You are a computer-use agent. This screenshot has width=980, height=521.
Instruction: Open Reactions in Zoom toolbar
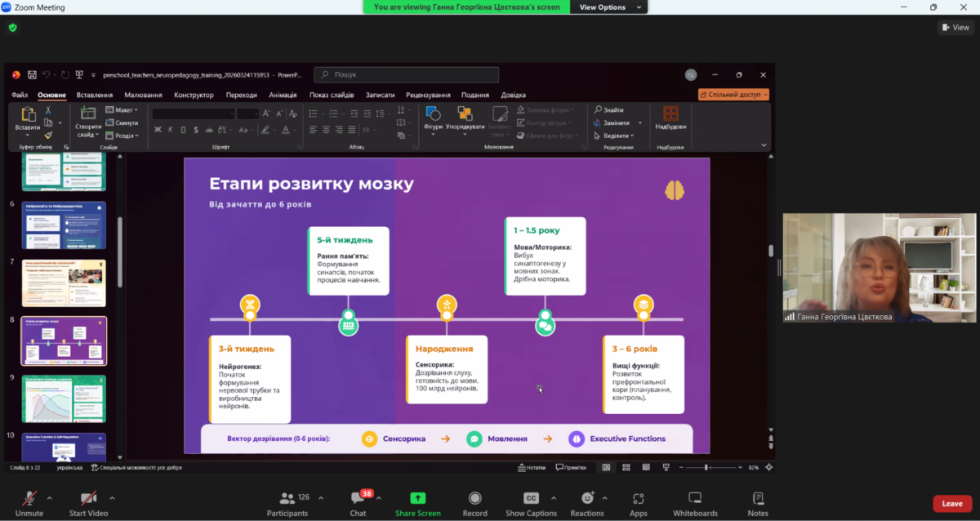pos(587,498)
